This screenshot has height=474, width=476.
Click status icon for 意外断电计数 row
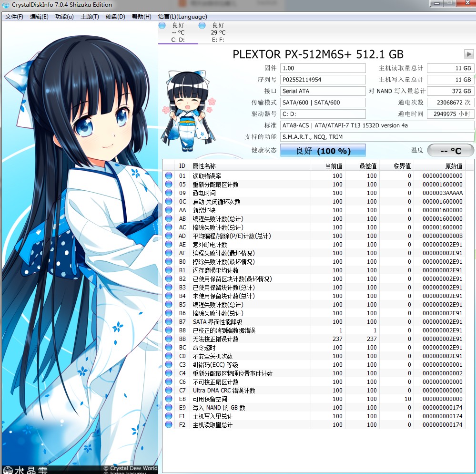(x=169, y=244)
